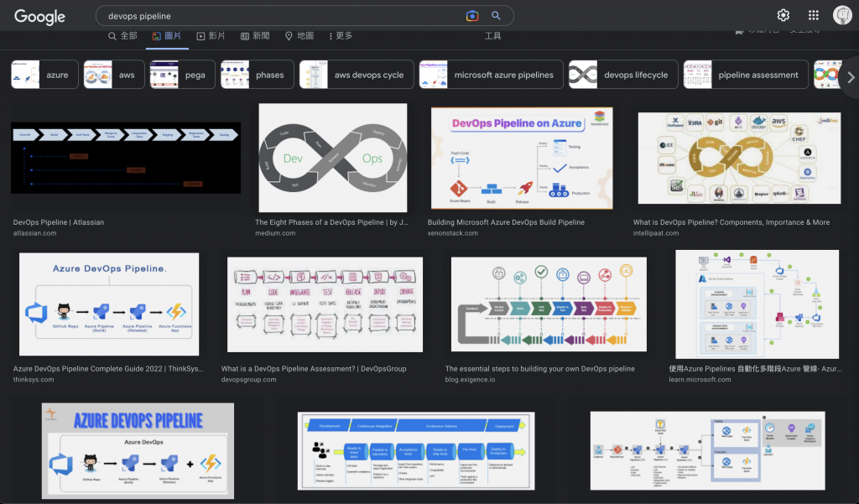Click the medium.com source link
Image resolution: width=859 pixels, height=504 pixels.
coord(275,233)
